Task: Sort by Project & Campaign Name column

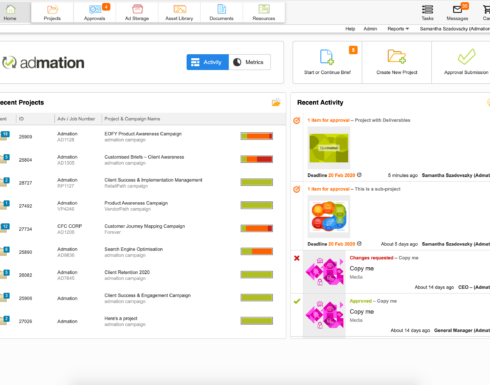Action: pos(132,119)
